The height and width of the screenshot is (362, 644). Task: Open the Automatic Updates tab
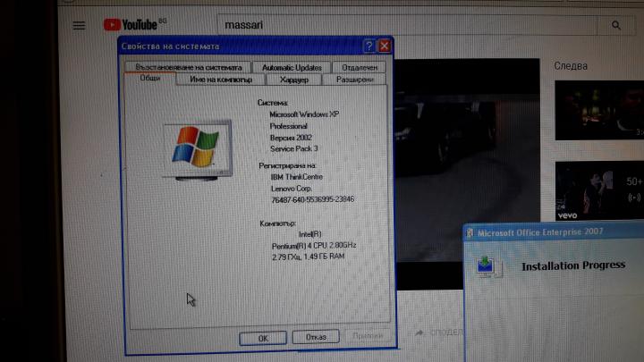292,67
